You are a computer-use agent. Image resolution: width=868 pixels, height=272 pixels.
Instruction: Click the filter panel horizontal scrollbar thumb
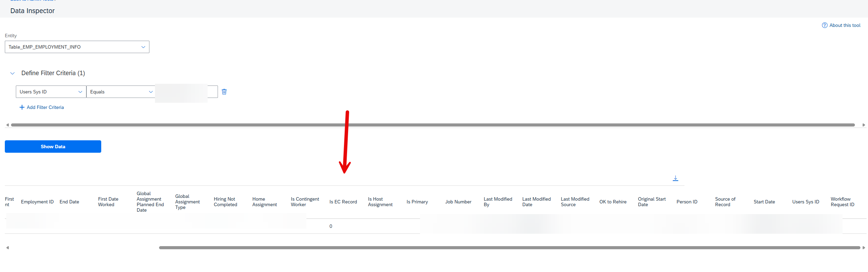[433, 125]
